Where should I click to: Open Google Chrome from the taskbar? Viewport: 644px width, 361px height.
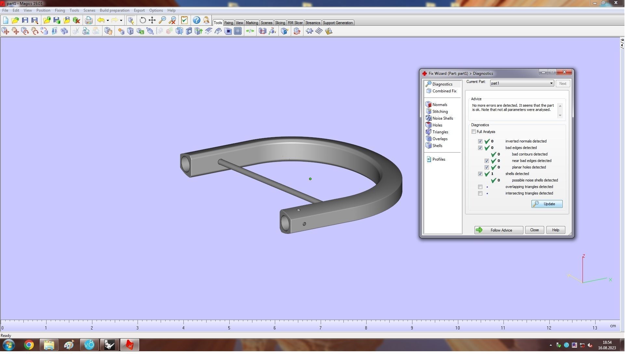[x=29, y=345]
